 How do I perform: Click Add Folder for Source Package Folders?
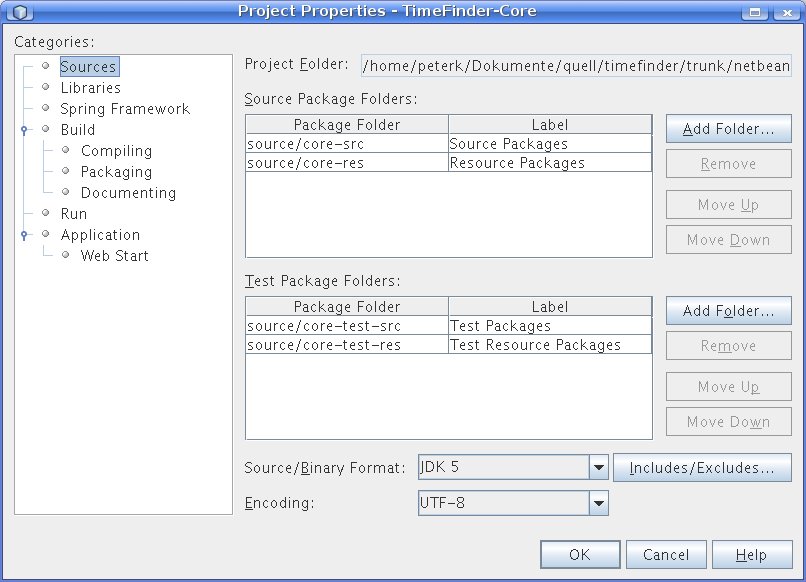click(x=728, y=129)
